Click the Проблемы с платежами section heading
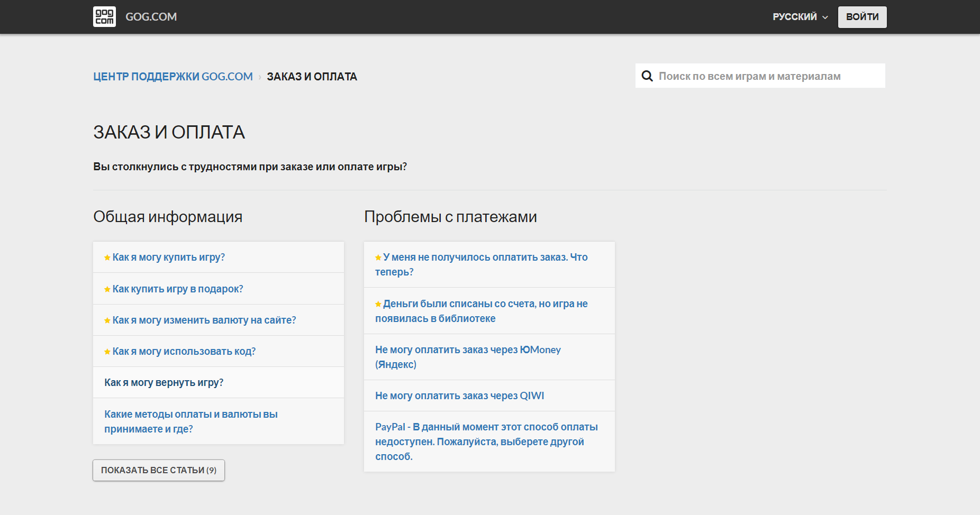 click(x=450, y=217)
